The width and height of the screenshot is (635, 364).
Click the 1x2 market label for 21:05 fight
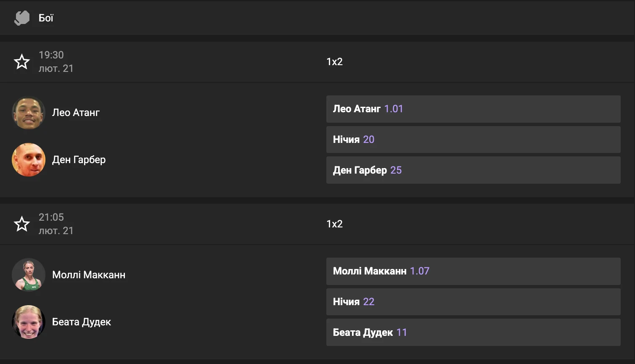(x=334, y=224)
